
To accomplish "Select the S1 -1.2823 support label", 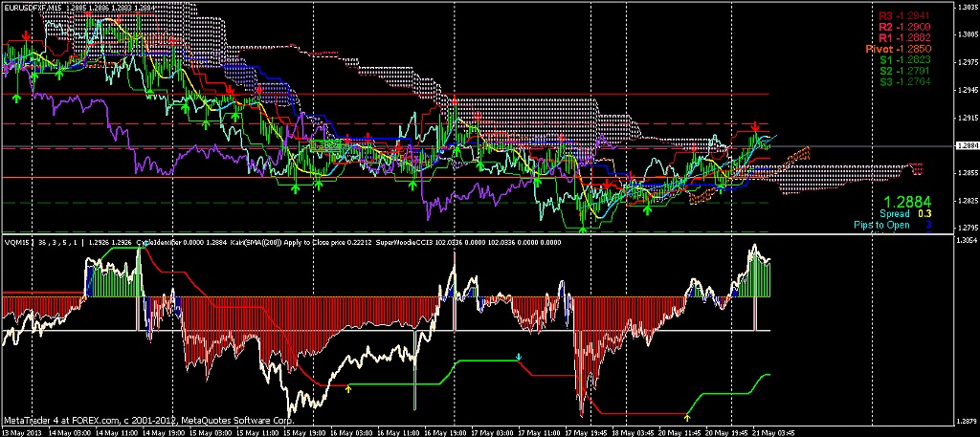I will [905, 59].
